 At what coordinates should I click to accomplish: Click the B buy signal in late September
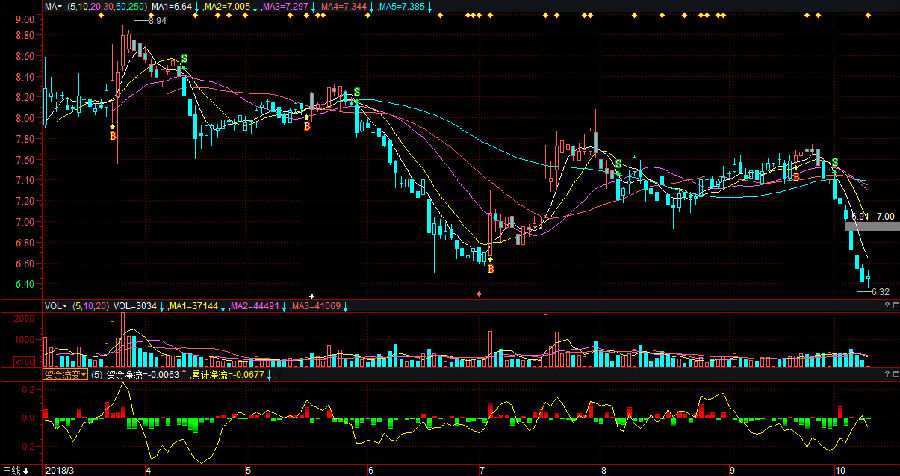[796, 177]
